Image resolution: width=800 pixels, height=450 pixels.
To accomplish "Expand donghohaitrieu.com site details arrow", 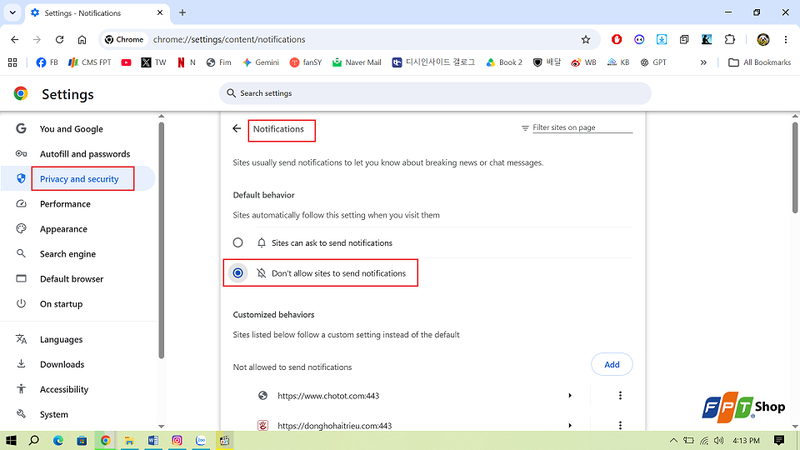I will [570, 425].
